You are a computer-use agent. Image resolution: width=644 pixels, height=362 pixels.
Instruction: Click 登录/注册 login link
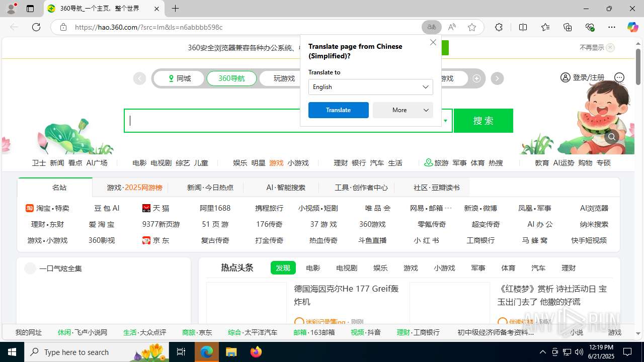[588, 77]
